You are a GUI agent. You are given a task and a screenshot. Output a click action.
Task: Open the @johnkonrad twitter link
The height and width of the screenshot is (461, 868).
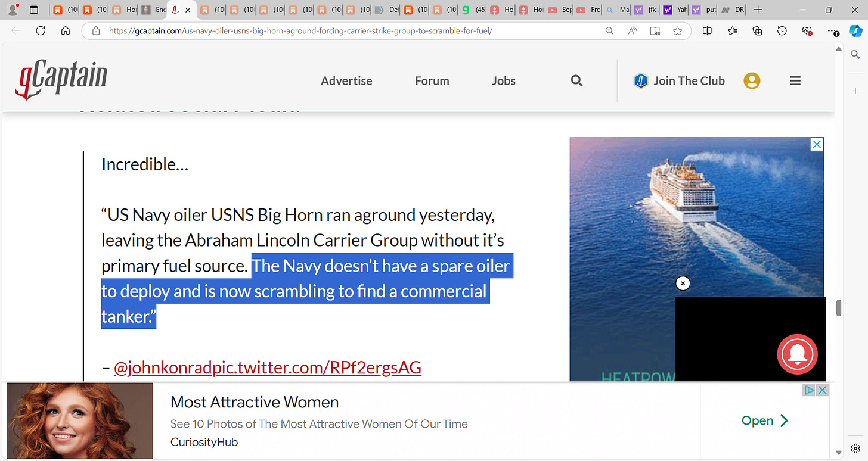pos(268,367)
